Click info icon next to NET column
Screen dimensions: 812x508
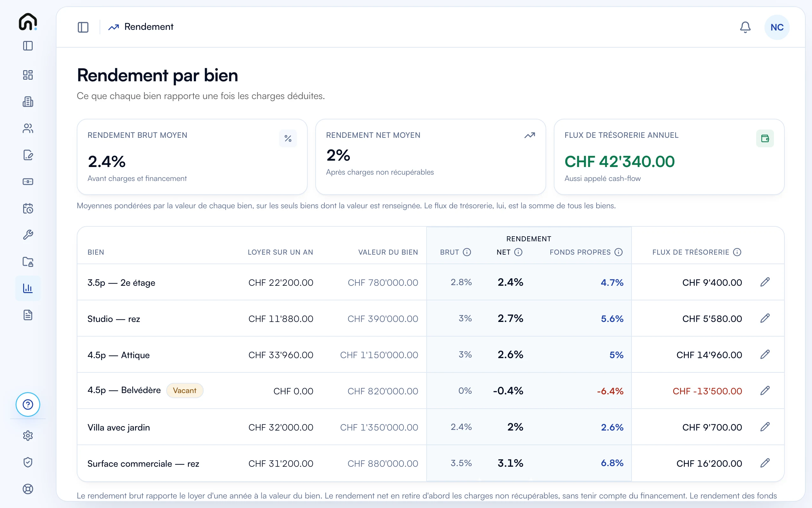518,252
